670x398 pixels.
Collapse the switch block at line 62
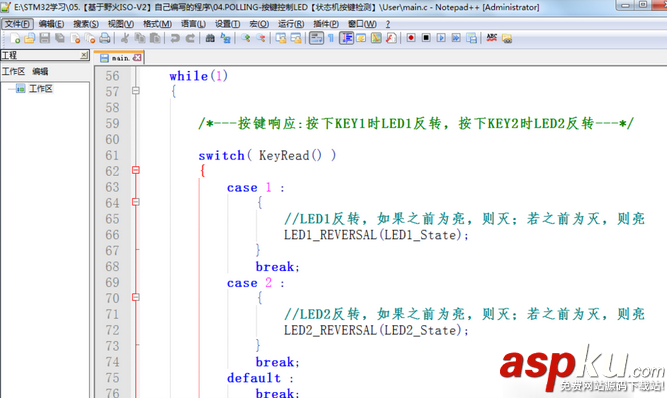tap(135, 170)
